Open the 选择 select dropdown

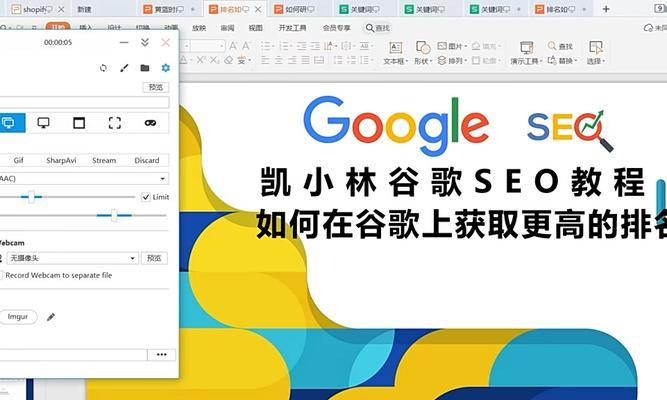(596, 53)
